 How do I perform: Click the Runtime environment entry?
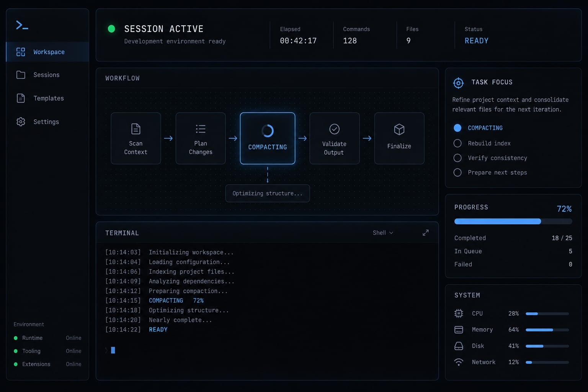click(47, 338)
